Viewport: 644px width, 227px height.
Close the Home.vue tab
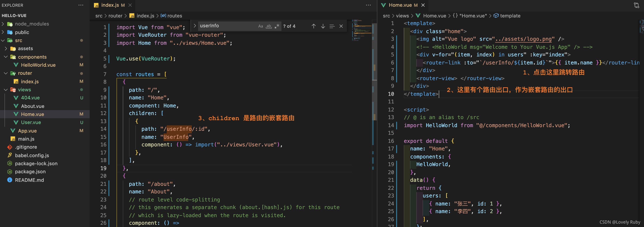click(x=423, y=5)
